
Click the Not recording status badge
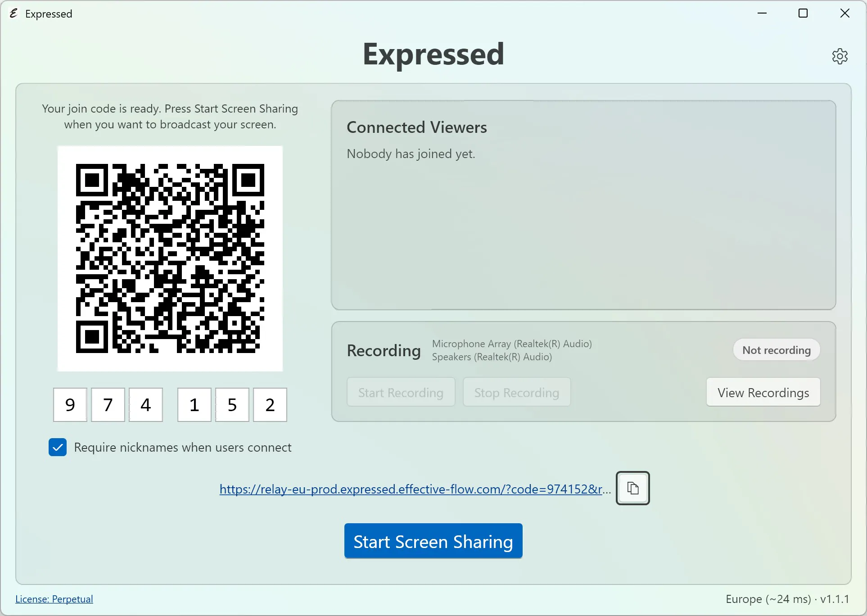tap(777, 350)
